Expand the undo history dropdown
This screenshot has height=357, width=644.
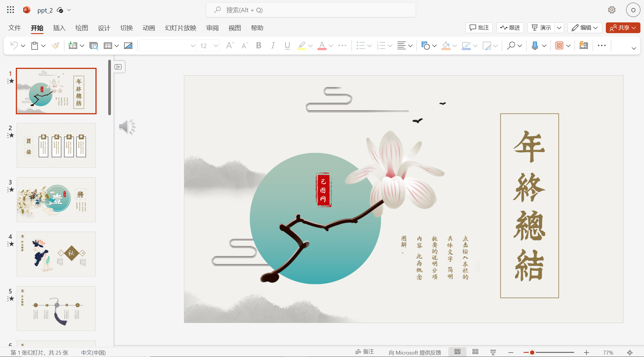click(23, 46)
